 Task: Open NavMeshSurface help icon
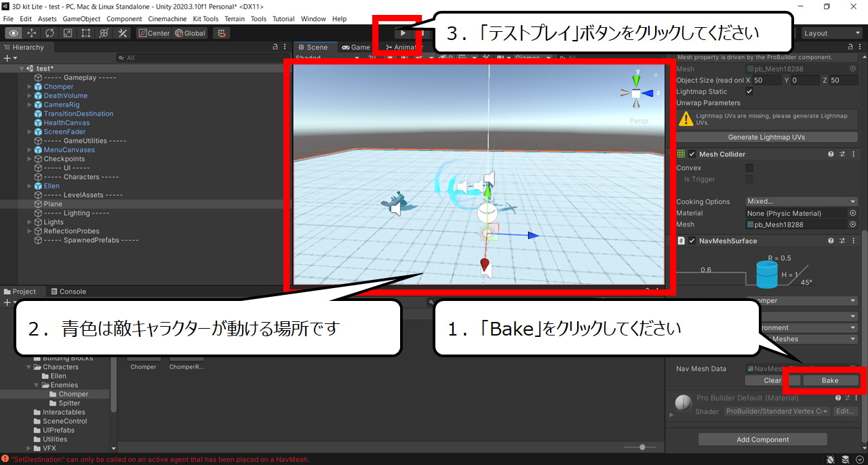[x=831, y=241]
